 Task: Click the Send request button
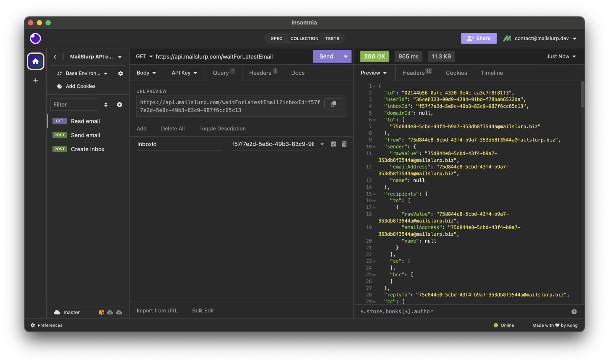click(x=326, y=56)
